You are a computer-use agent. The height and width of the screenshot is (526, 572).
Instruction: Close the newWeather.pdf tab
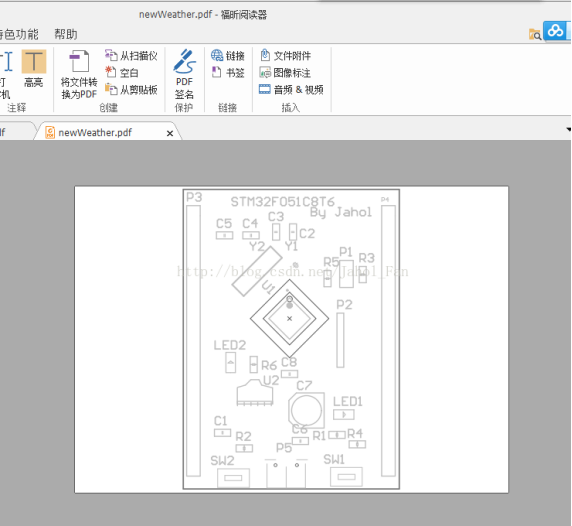170,134
